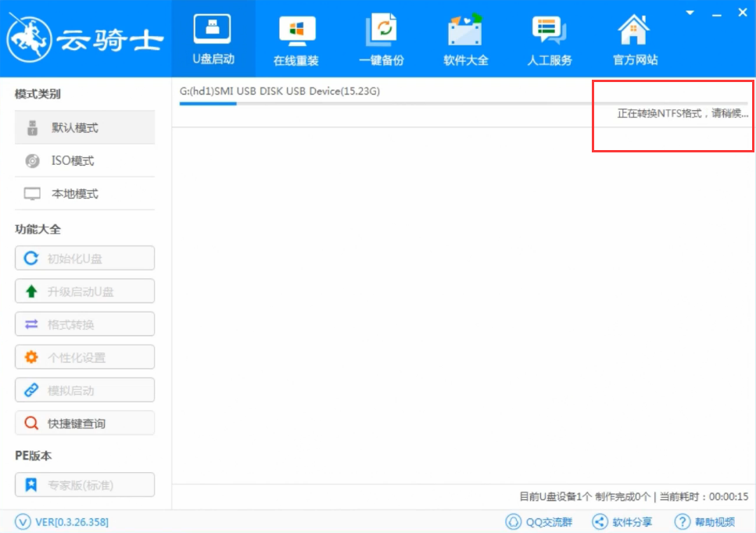Start the 初始化U盘 USB initialization
Image resolution: width=756 pixels, height=533 pixels.
[84, 258]
